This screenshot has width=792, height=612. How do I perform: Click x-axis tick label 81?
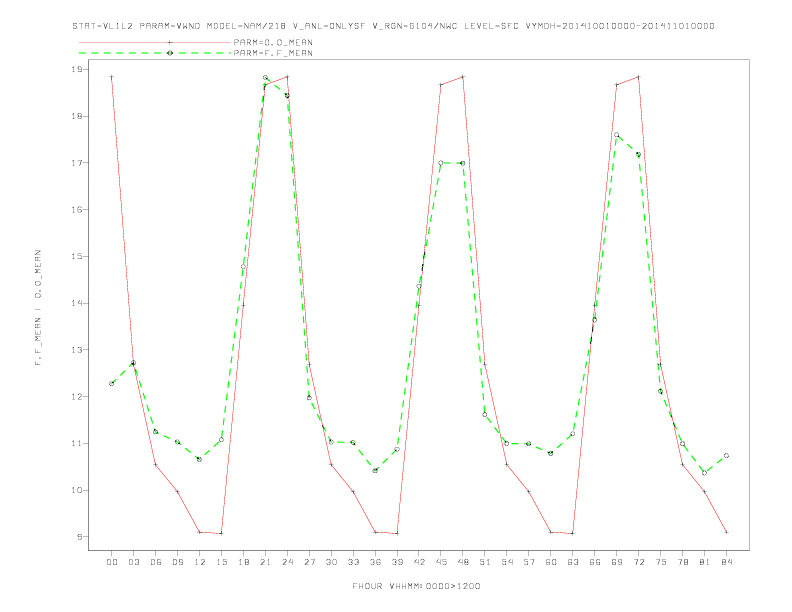click(x=705, y=562)
